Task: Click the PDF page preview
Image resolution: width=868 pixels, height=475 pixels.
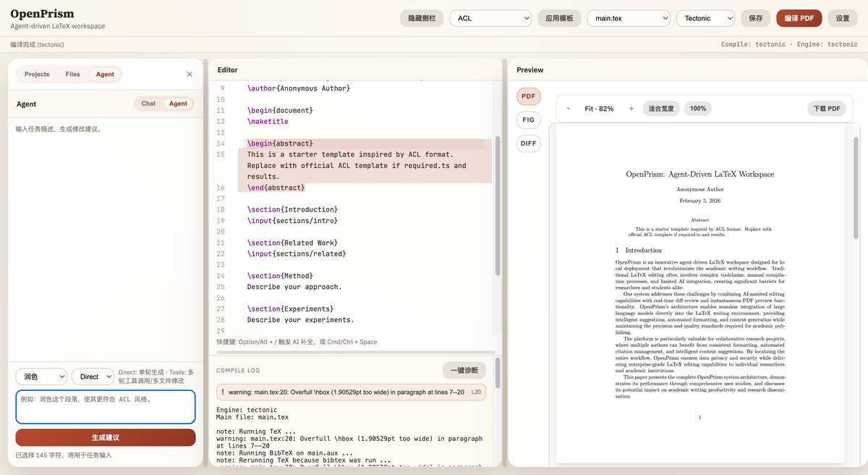Action: tap(699, 293)
